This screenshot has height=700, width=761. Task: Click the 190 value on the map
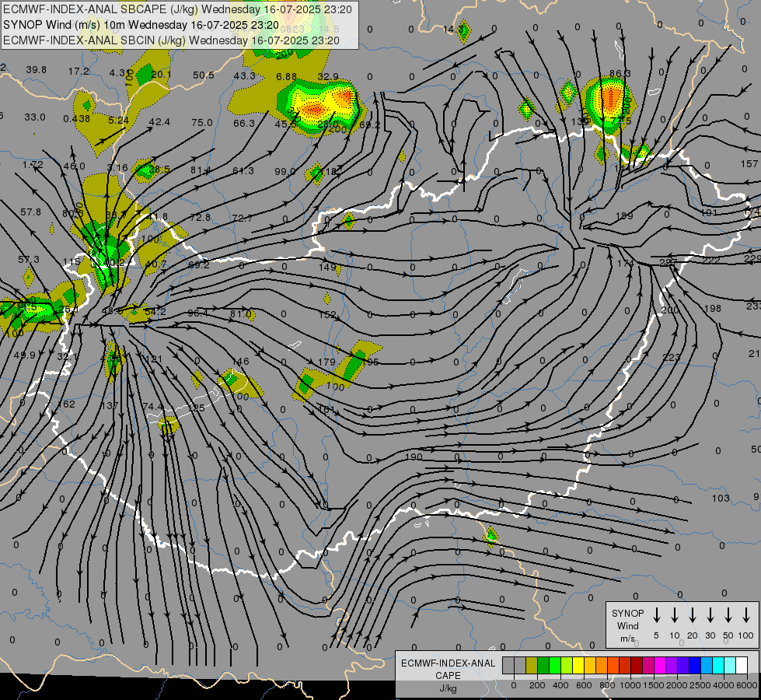point(414,457)
